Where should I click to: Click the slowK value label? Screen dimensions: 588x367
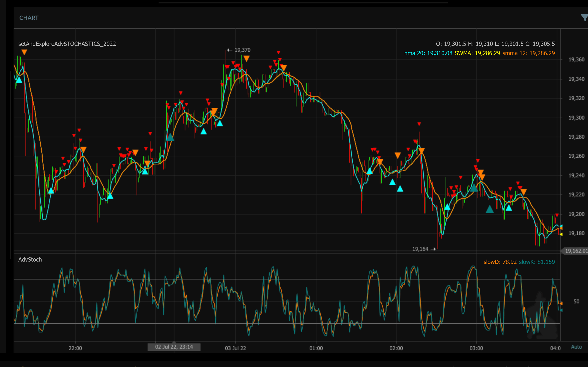point(537,262)
